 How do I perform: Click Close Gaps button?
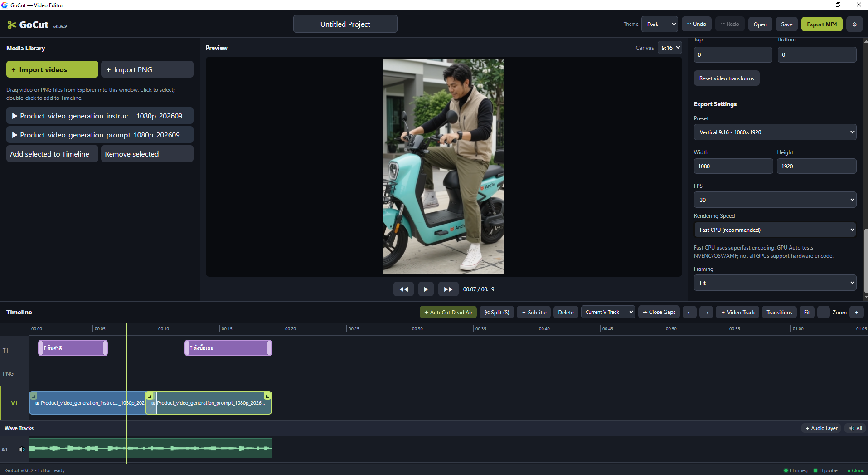(x=659, y=312)
